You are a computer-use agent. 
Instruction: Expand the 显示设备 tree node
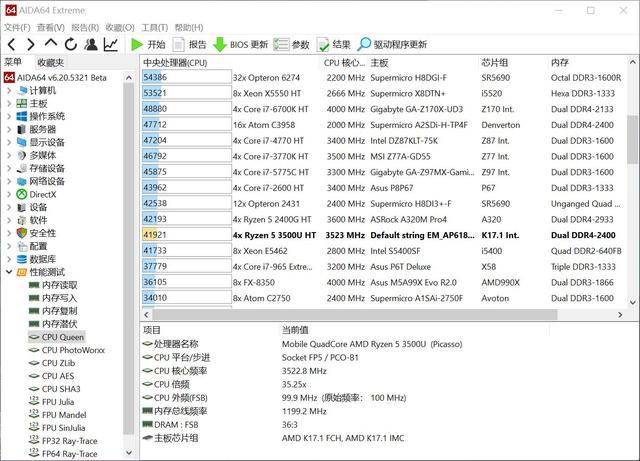tap(9, 143)
